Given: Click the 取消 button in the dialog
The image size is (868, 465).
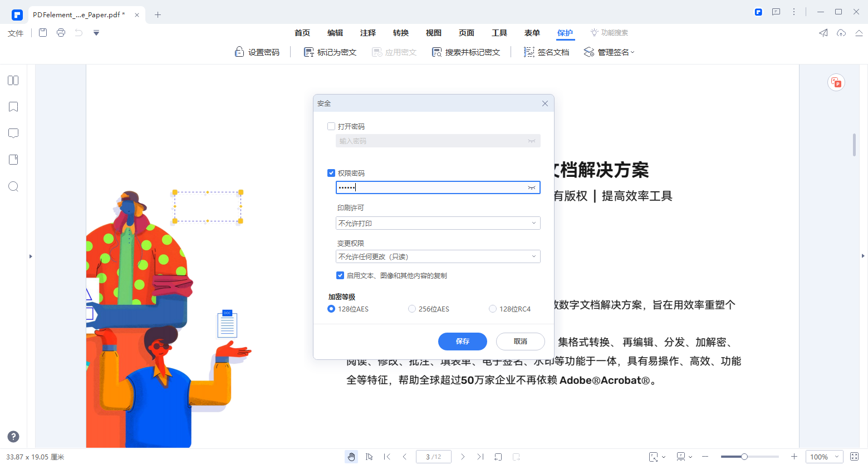Looking at the screenshot, I should 520,341.
